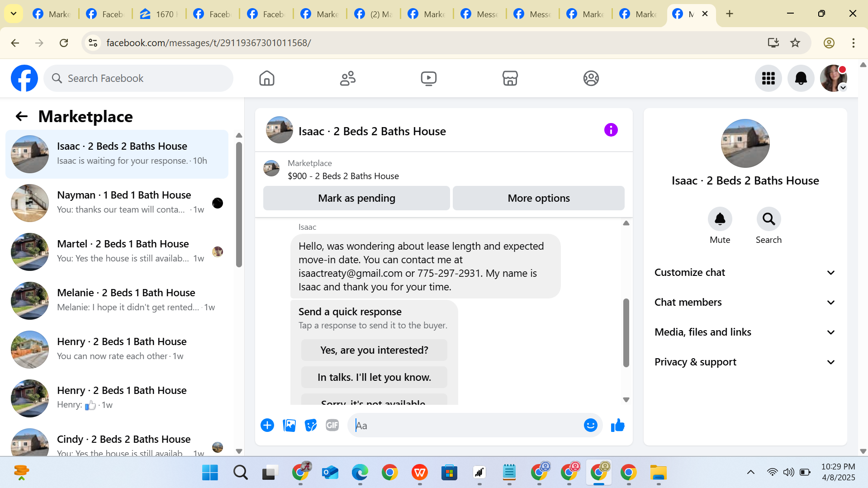Screen dimensions: 868x488
Task: Search in conversation magnifier icon
Action: 768,219
